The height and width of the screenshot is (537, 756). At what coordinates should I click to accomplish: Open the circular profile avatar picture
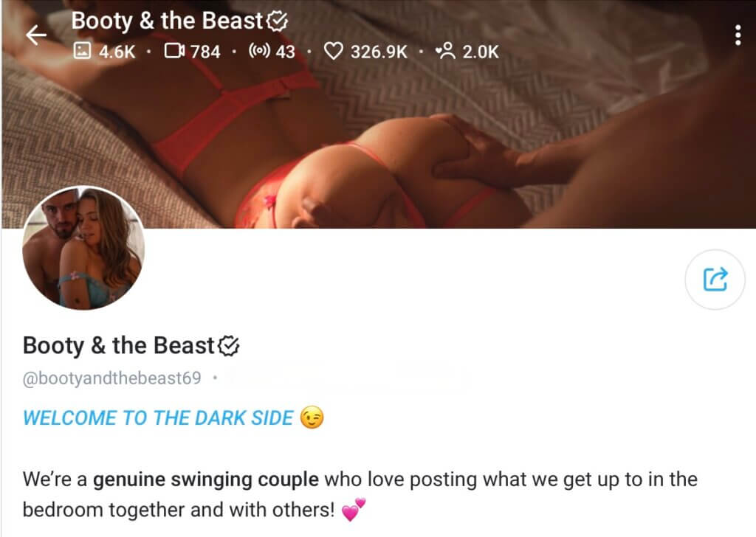pos(83,248)
